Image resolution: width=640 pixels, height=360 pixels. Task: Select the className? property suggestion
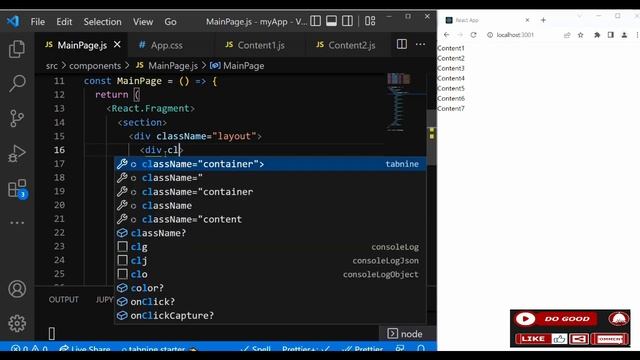coord(270,233)
